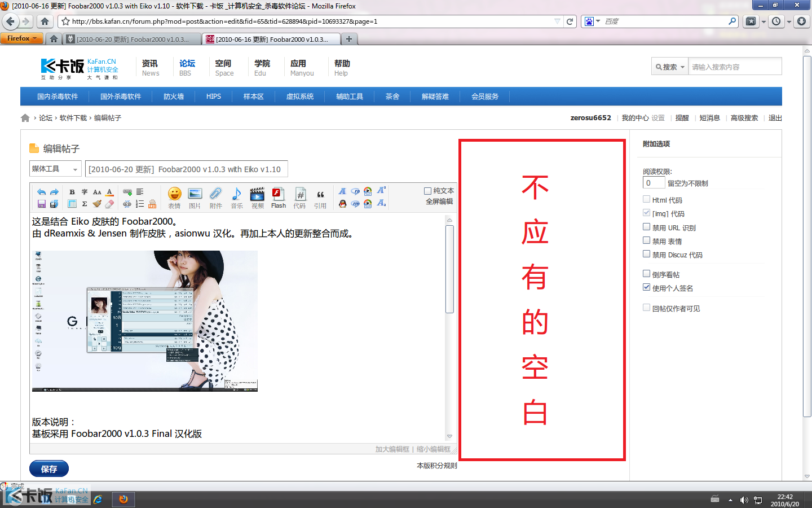Viewport: 812px width, 508px height.
Task: Open the 媒体工具 category dropdown
Action: 55,169
